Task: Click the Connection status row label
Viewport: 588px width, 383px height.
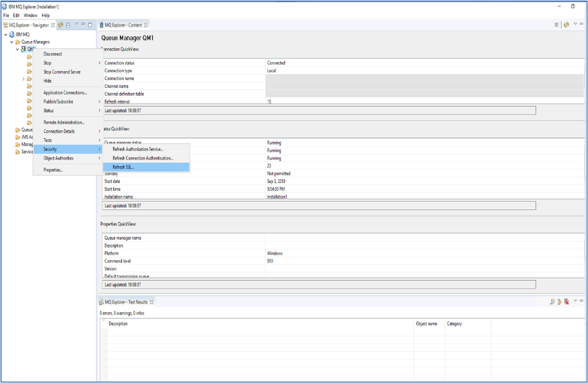Action: (119, 63)
